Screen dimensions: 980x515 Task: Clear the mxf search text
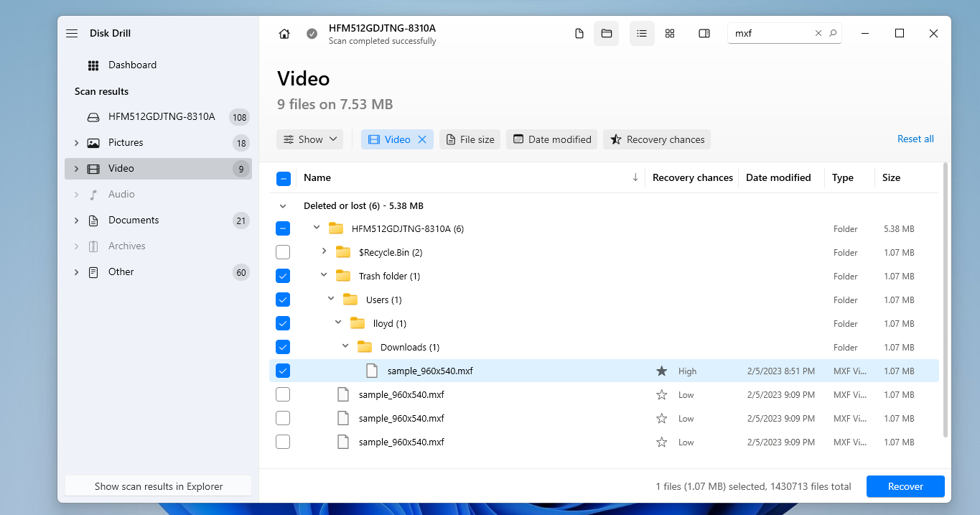tap(818, 33)
